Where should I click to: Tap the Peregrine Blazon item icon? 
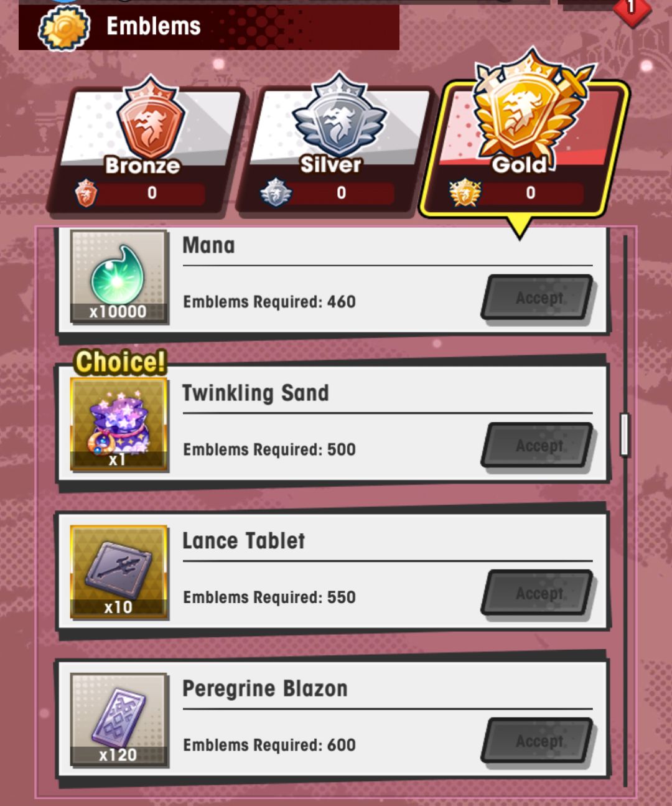pyautogui.click(x=118, y=719)
